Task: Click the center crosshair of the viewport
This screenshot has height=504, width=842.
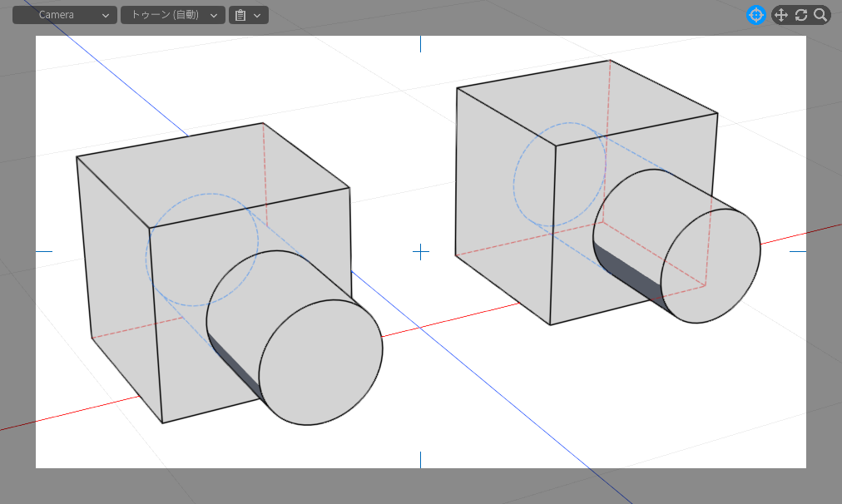Action: pos(421,251)
